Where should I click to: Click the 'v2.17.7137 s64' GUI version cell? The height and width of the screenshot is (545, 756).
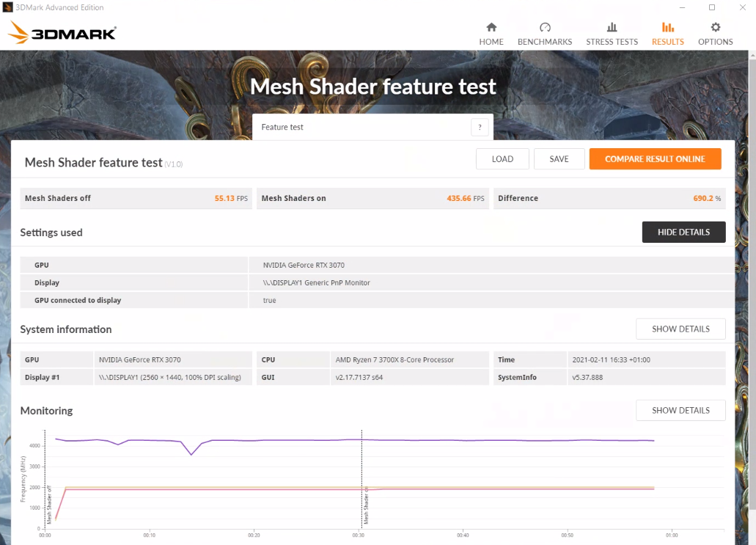(409, 377)
